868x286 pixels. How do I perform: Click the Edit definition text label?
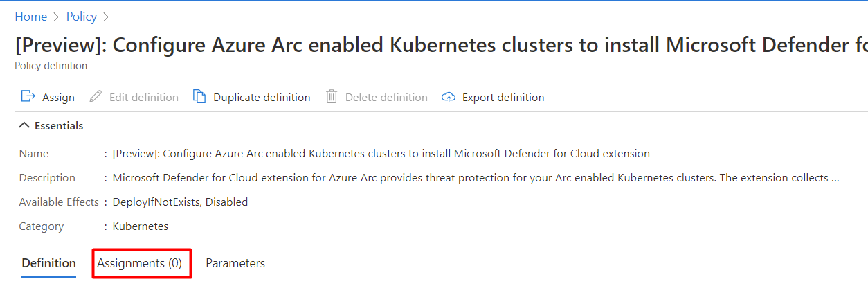point(143,98)
